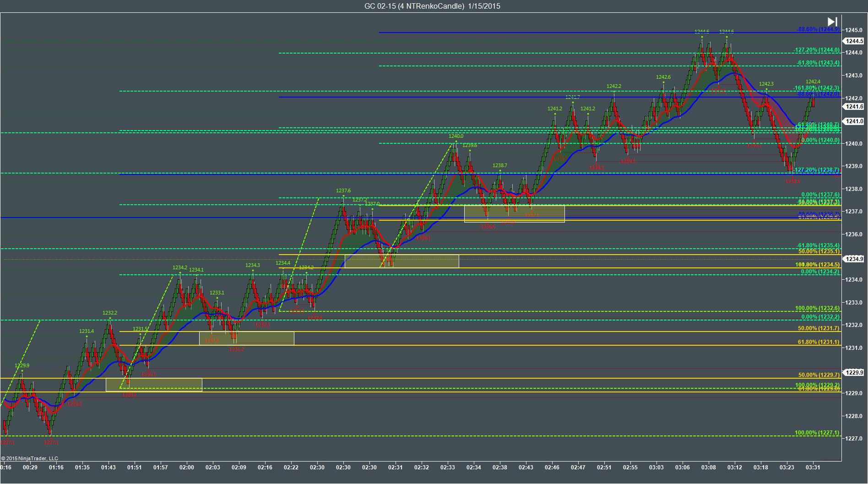Screen dimensions: 868x484
Task: Click the 1241.0 price marker on the axis
Action: point(854,121)
